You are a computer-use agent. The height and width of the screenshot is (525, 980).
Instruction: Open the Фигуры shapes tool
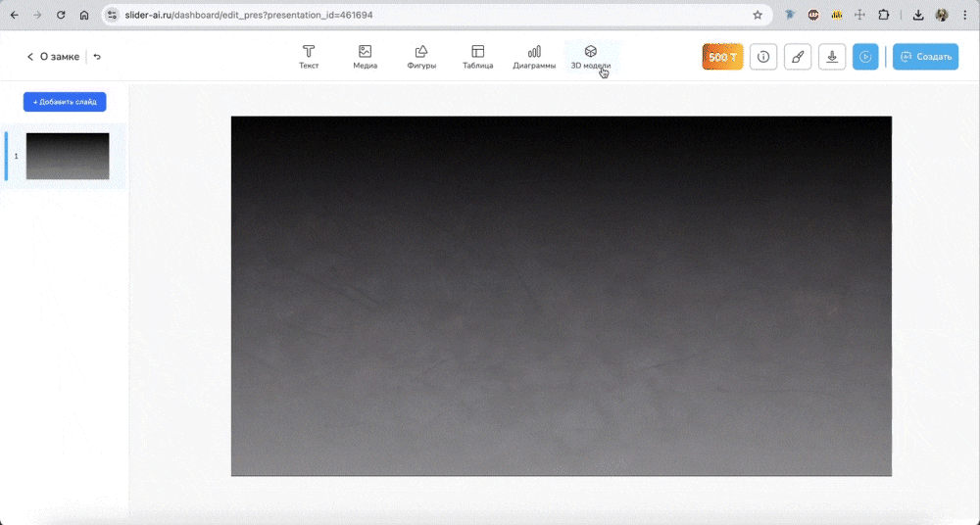click(x=421, y=56)
